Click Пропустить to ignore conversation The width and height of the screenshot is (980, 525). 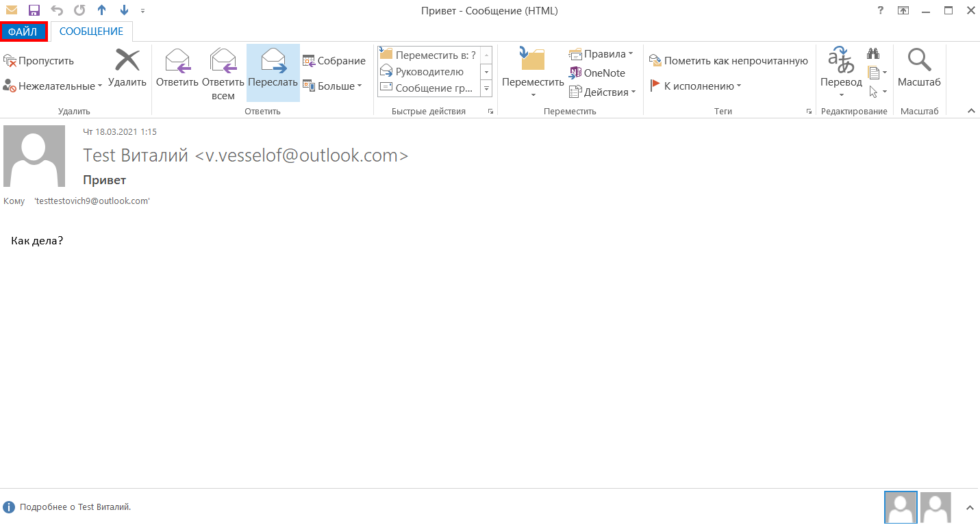point(39,61)
